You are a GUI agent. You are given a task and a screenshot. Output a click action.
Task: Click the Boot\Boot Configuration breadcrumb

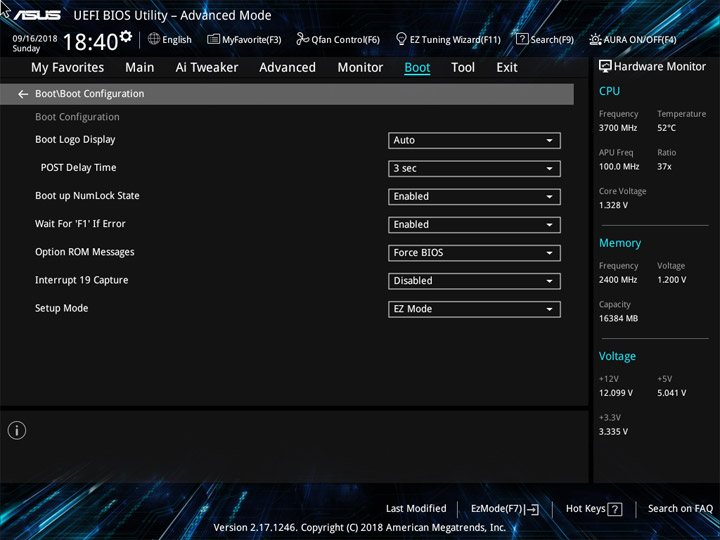(x=90, y=94)
